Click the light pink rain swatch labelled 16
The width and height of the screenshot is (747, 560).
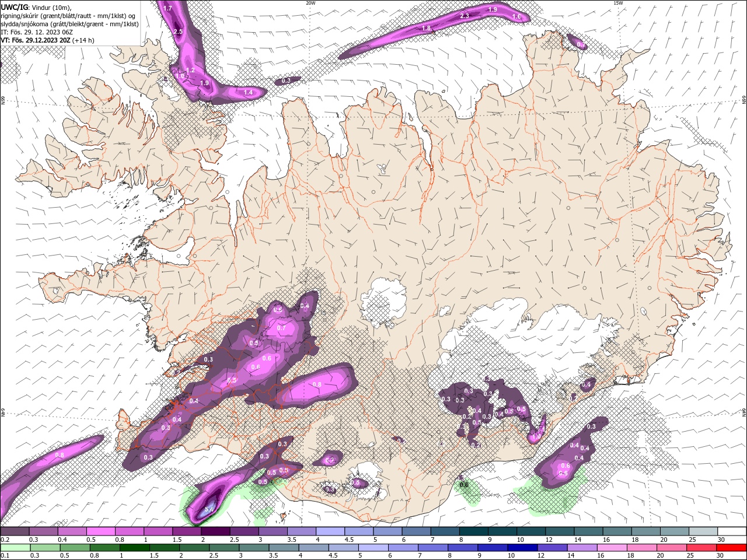pos(612,547)
